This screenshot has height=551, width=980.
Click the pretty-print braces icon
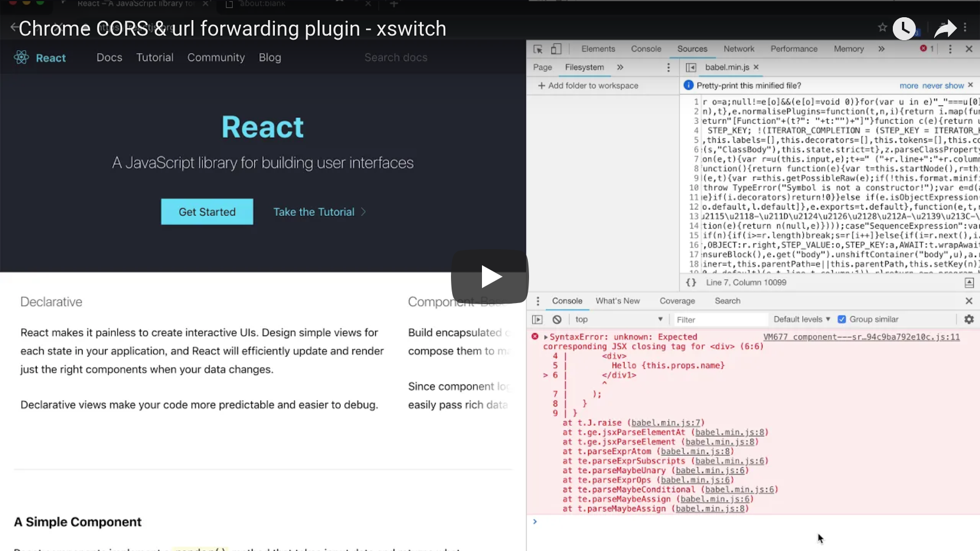(x=691, y=282)
